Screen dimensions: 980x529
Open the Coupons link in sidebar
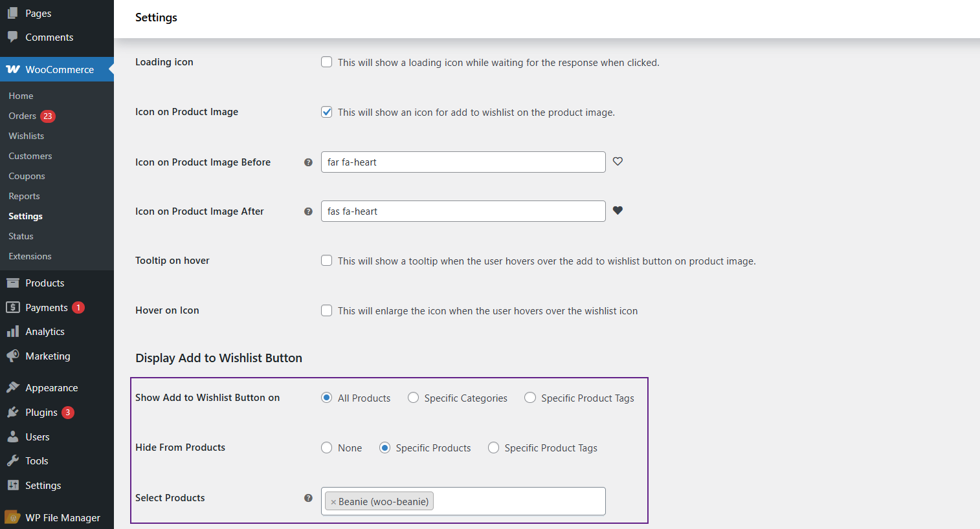27,176
